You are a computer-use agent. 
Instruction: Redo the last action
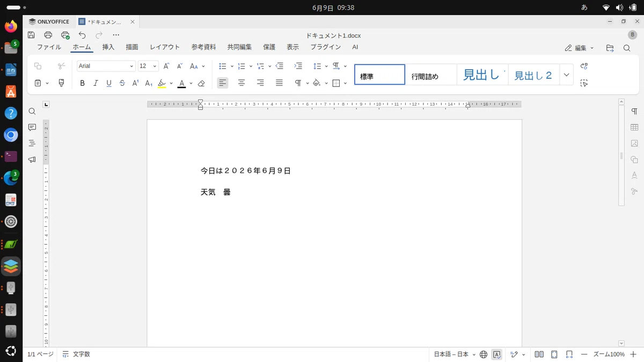click(99, 35)
